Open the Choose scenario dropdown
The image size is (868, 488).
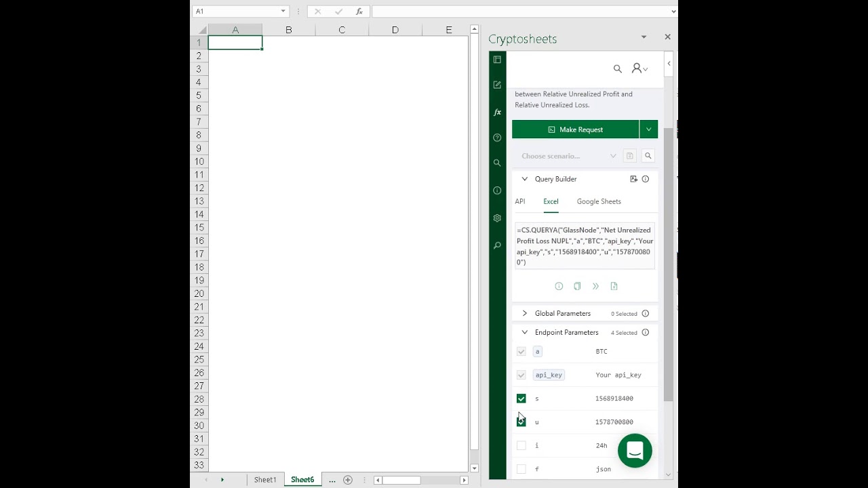point(568,156)
